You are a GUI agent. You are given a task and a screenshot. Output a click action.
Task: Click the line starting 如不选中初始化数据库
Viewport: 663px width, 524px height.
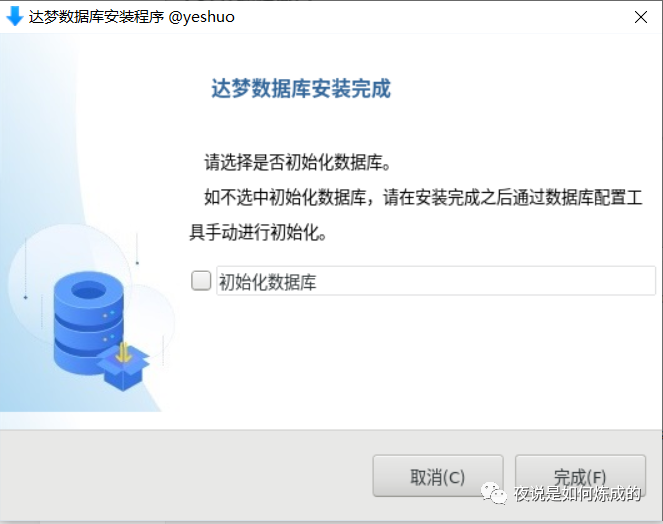pyautogui.click(x=423, y=198)
